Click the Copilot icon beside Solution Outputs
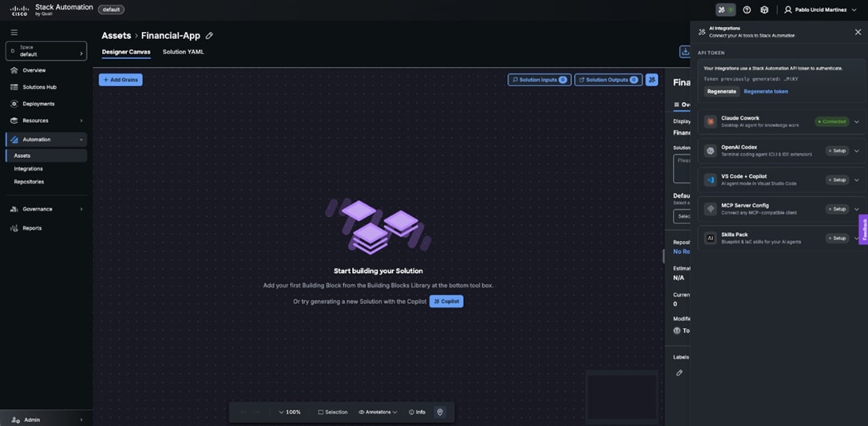This screenshot has width=868, height=426. point(652,80)
